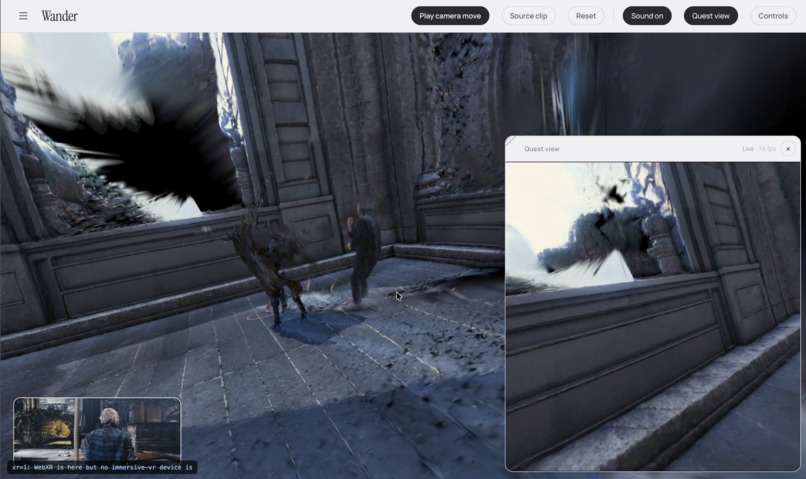Click the Wander logo

(60, 16)
